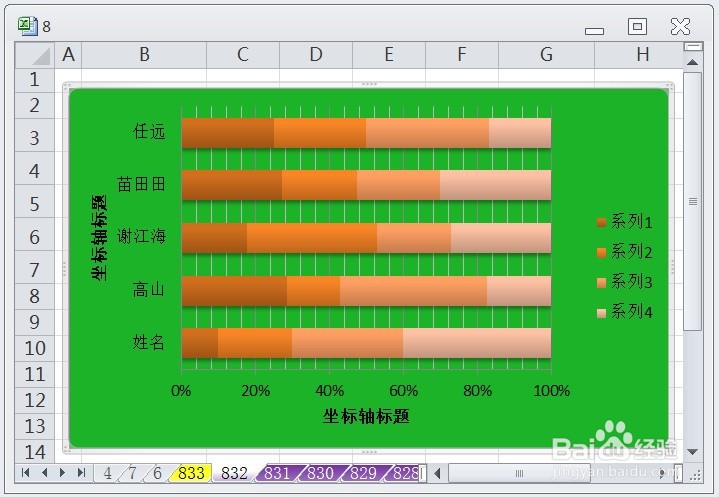Select sheet tab 833
The width and height of the screenshot is (719, 497).
pyautogui.click(x=190, y=473)
